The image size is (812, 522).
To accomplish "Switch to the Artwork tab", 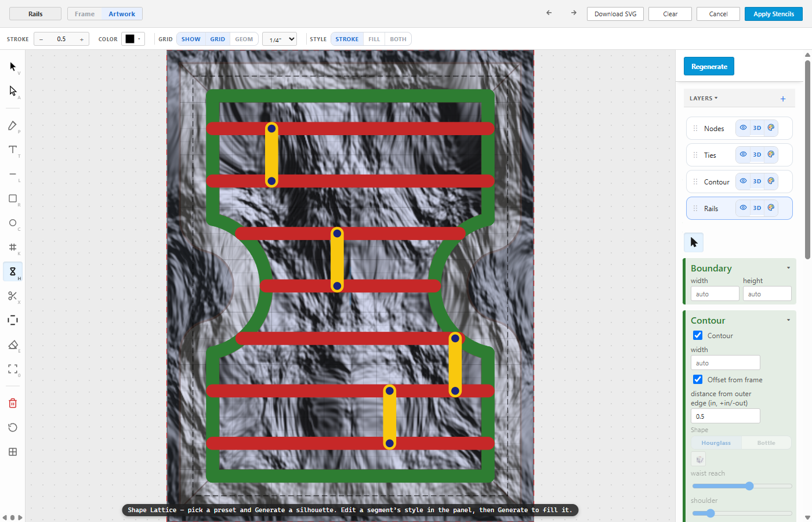I will (x=122, y=14).
